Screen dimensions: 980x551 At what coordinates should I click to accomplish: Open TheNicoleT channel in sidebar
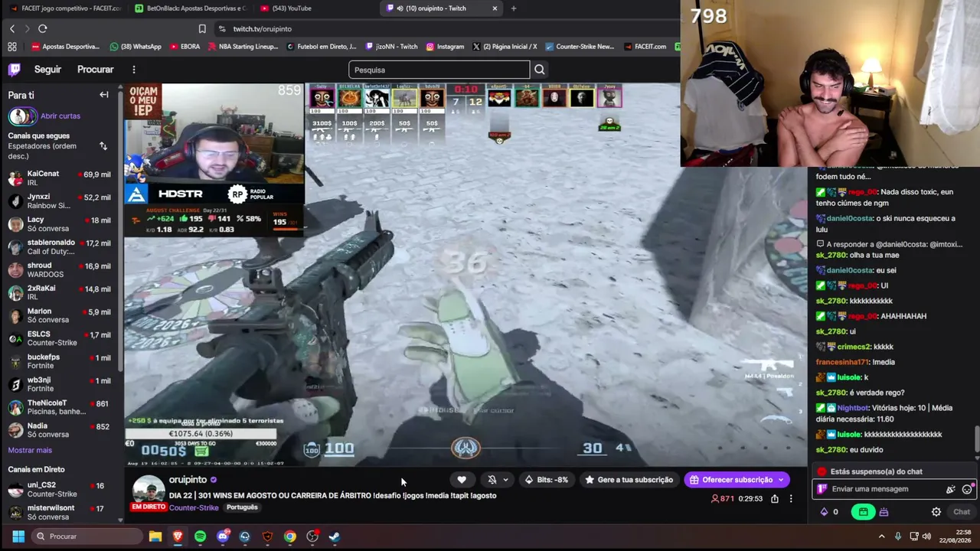[x=61, y=407]
